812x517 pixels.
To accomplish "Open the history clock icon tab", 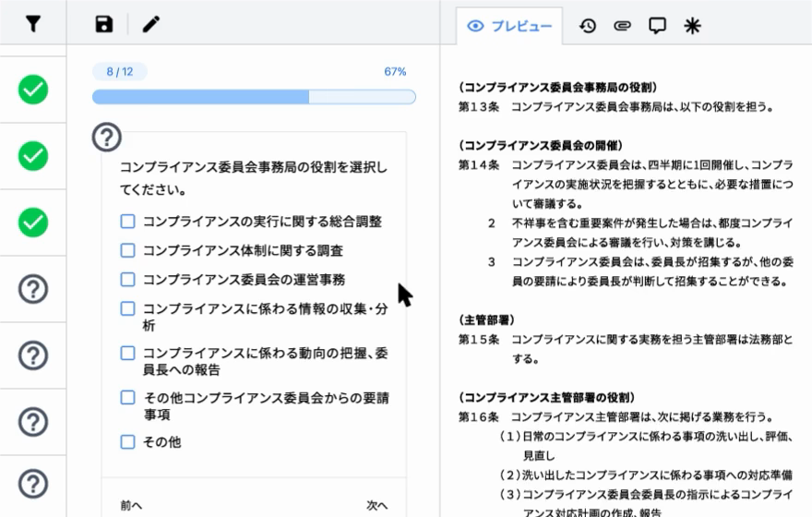I will pyautogui.click(x=588, y=26).
